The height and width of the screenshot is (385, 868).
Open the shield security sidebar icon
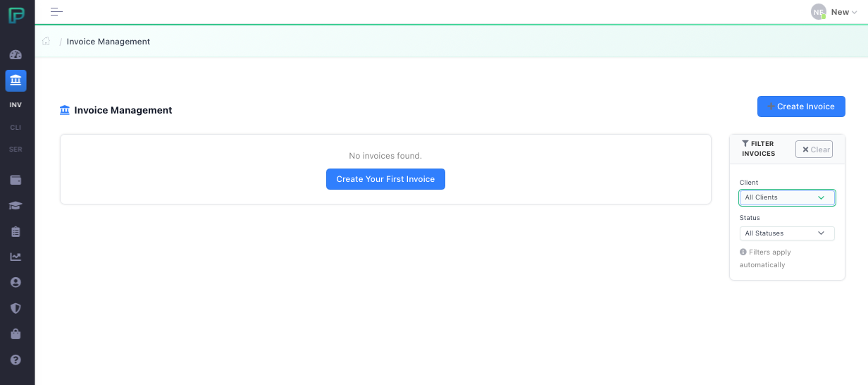click(15, 308)
